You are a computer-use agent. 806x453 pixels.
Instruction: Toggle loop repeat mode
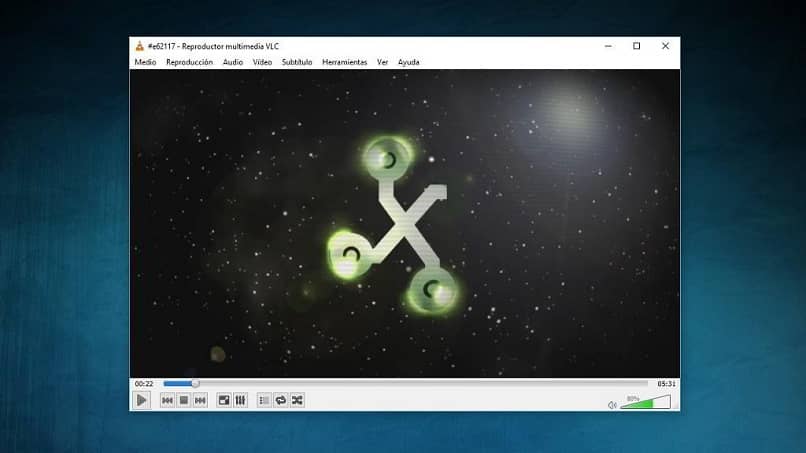(x=281, y=400)
